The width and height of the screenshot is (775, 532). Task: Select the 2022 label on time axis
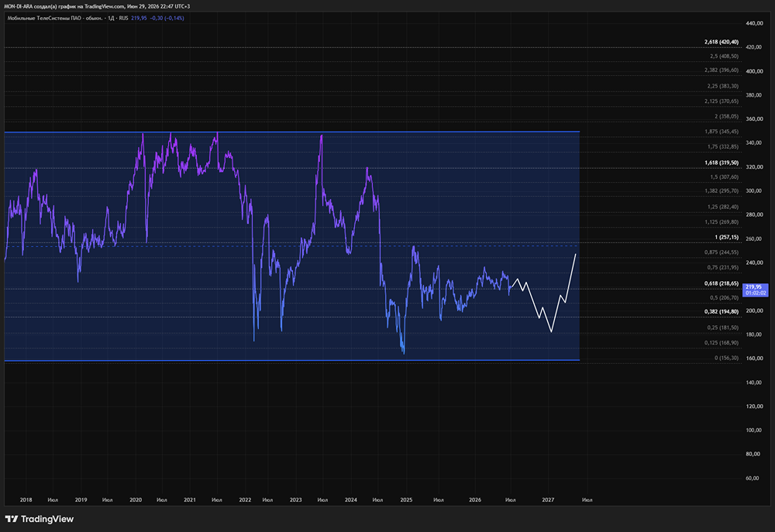tap(245, 500)
